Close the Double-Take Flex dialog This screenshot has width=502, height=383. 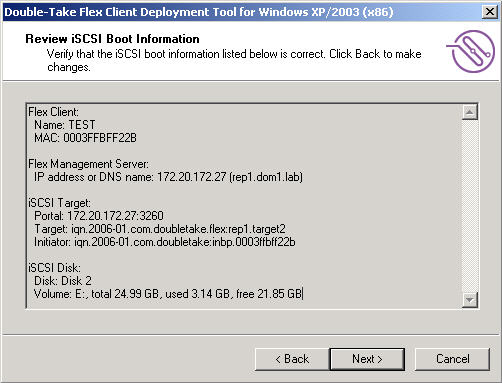click(x=490, y=12)
